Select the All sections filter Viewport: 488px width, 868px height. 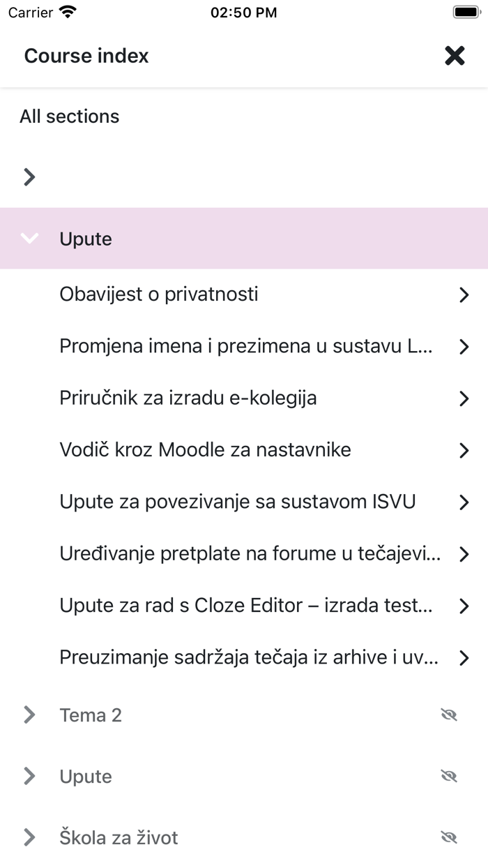(69, 116)
